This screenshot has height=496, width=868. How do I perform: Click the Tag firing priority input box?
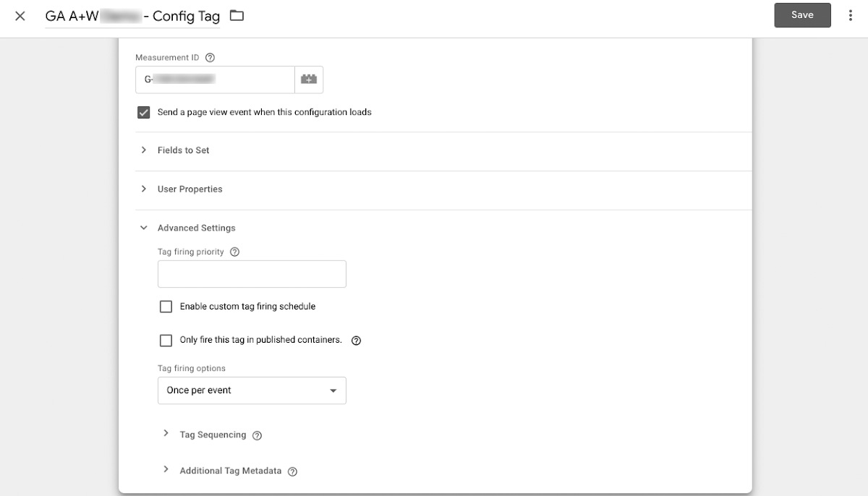tap(252, 275)
